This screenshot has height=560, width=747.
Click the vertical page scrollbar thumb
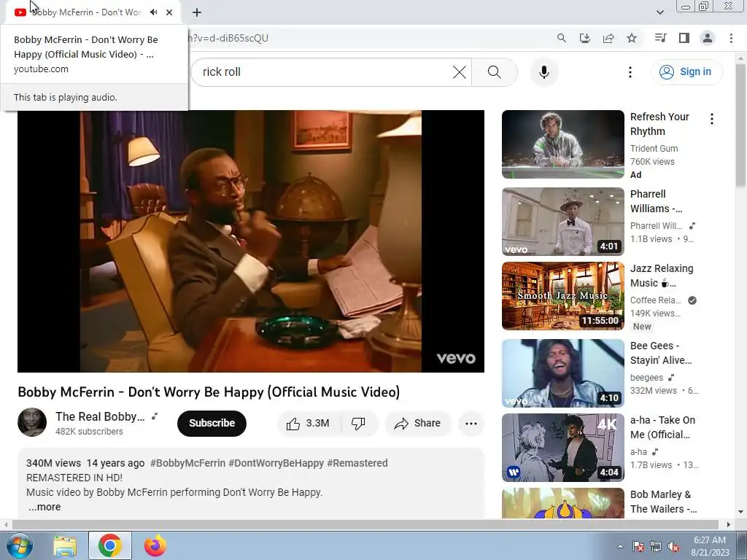pos(740,125)
